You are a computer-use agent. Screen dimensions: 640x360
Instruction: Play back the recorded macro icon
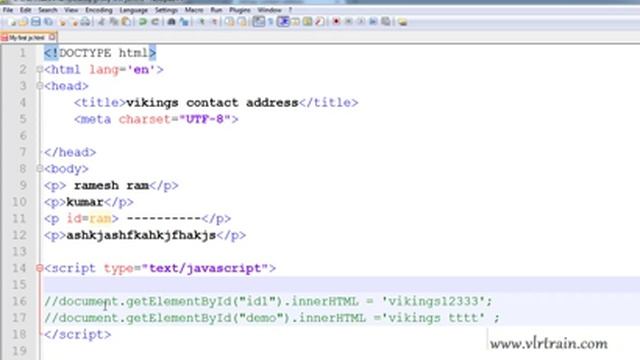tap(361, 22)
